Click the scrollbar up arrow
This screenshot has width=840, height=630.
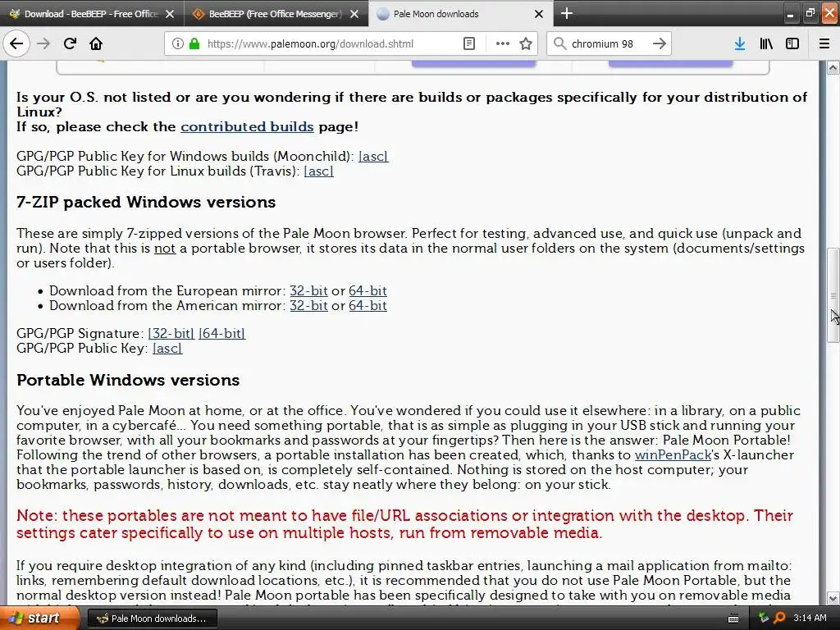[x=833, y=67]
